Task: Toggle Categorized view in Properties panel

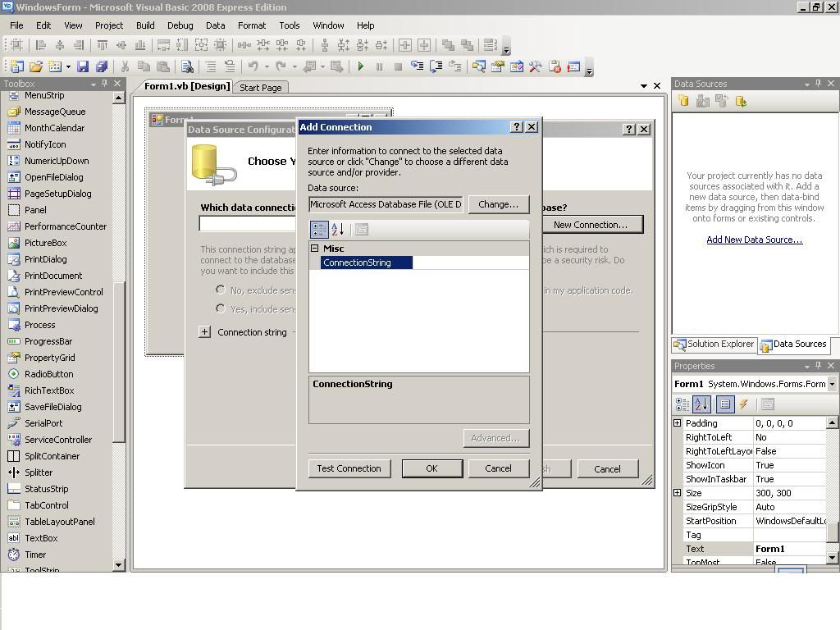Action: [x=682, y=404]
